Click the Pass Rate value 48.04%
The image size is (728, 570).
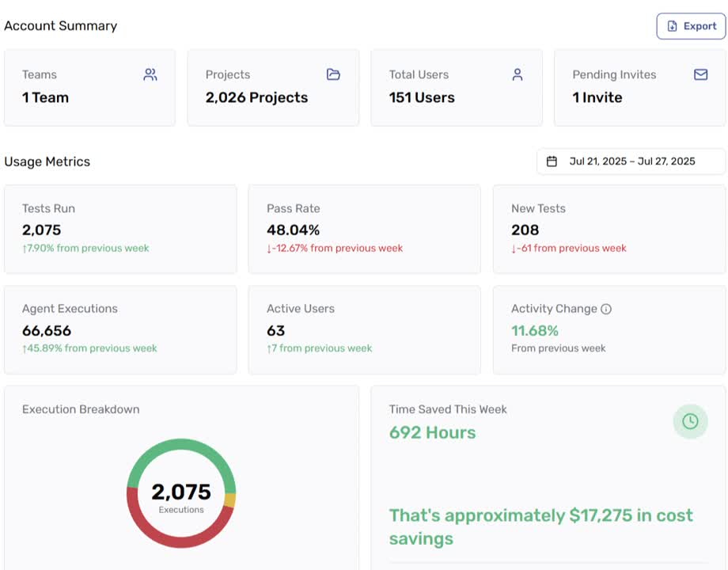pos(294,230)
